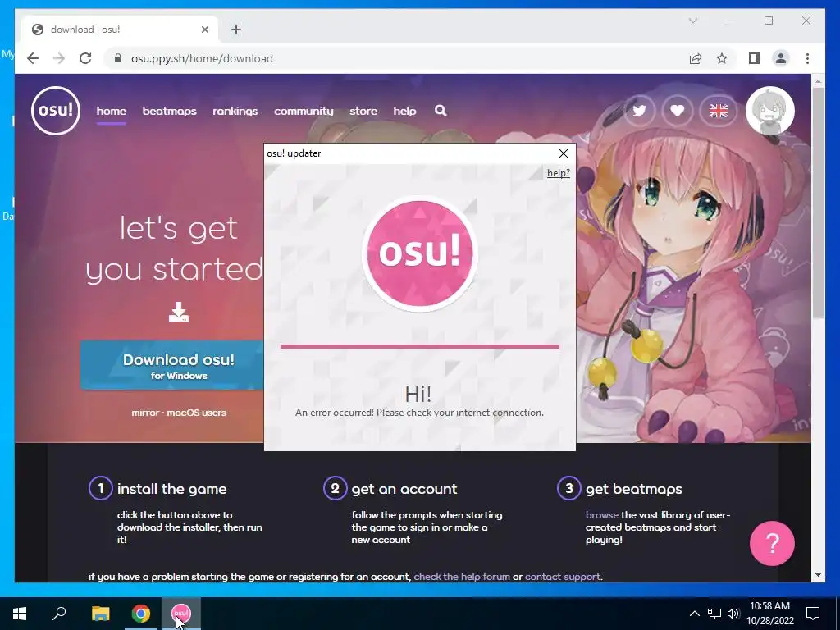
Task: Open the notification center icon
Action: [813, 614]
